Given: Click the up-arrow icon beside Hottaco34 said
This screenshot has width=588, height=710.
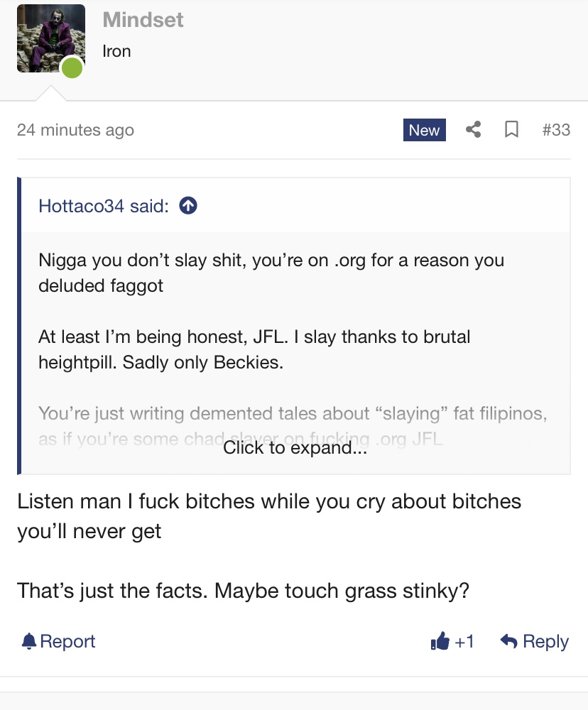Looking at the screenshot, I should pyautogui.click(x=188, y=206).
